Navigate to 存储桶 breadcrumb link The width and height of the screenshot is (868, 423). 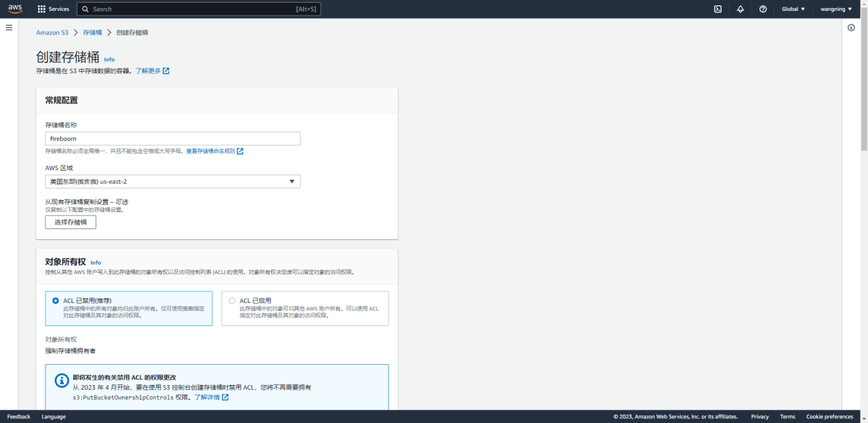click(x=92, y=33)
